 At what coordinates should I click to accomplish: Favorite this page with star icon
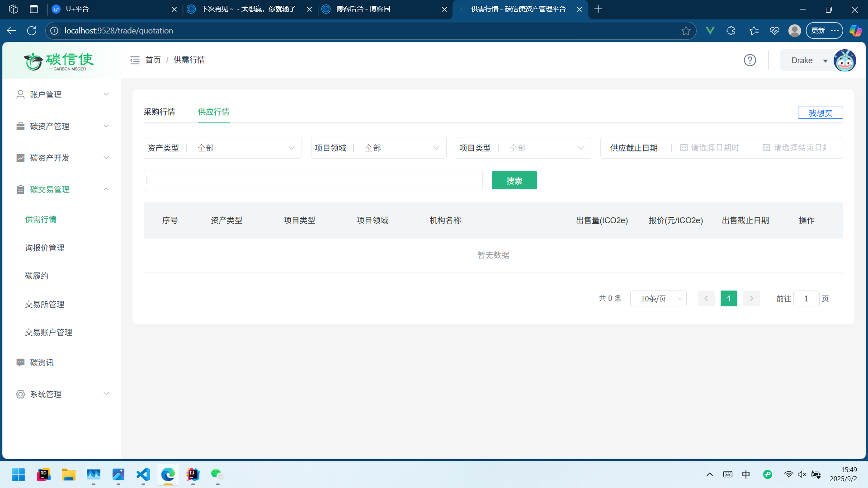click(686, 31)
